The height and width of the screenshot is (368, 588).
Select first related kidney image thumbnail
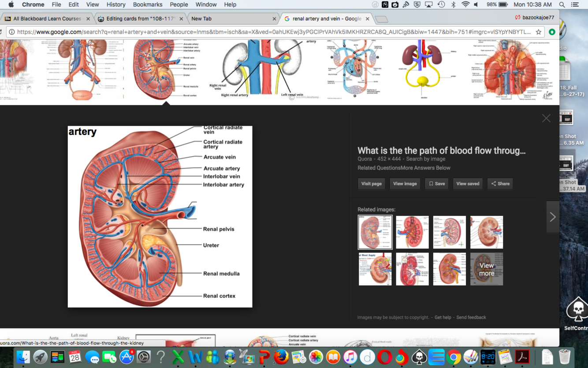(x=375, y=232)
